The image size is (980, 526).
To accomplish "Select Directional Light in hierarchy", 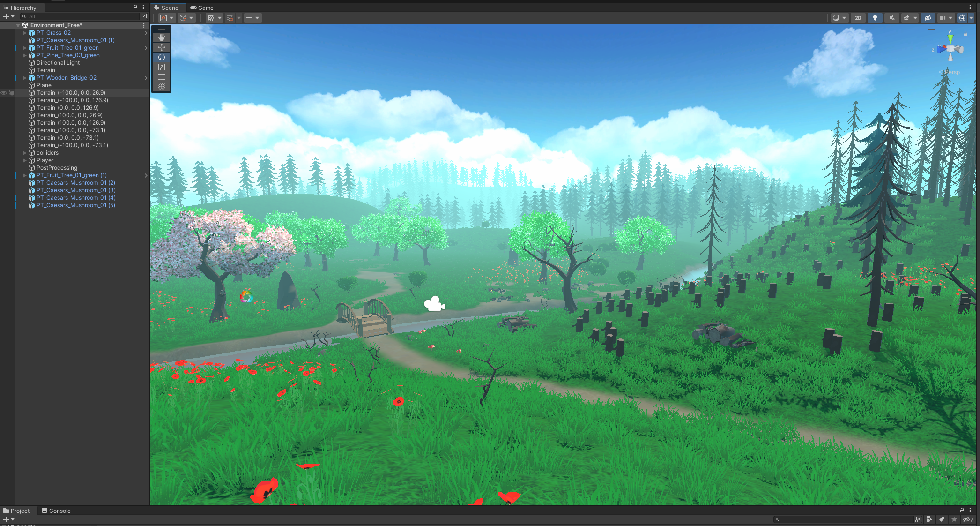I will tap(58, 63).
